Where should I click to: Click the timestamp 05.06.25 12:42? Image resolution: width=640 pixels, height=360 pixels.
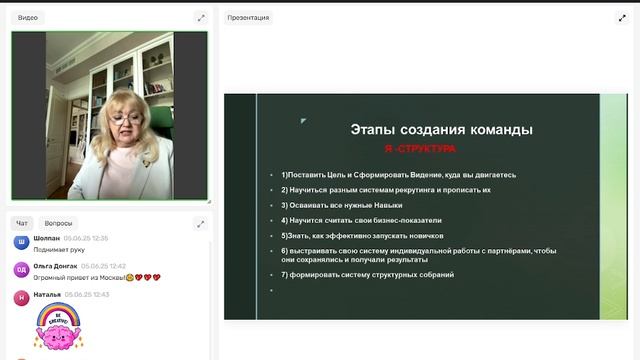103,266
